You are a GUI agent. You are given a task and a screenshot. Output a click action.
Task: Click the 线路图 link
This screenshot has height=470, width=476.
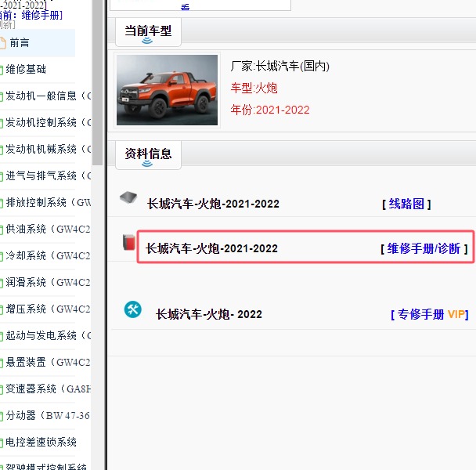406,204
